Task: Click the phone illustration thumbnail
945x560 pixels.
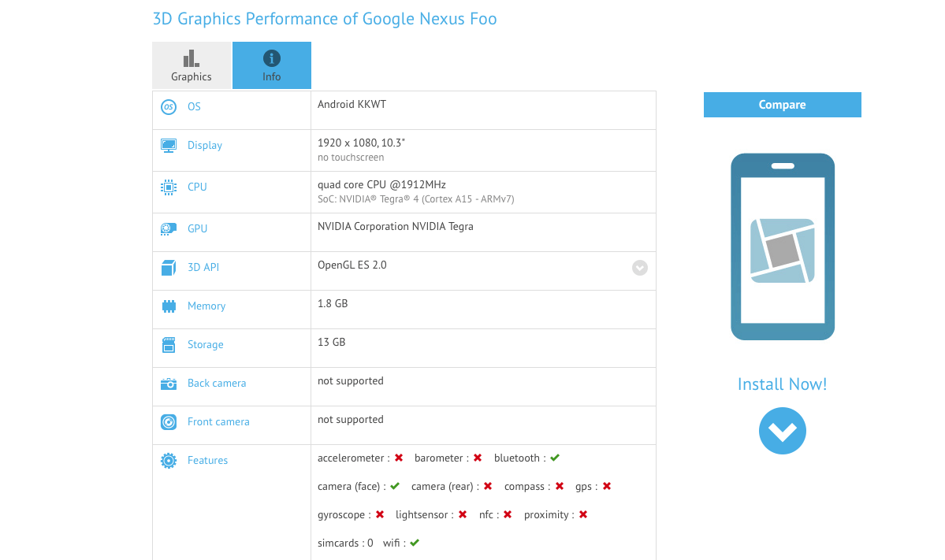Action: [x=782, y=247]
